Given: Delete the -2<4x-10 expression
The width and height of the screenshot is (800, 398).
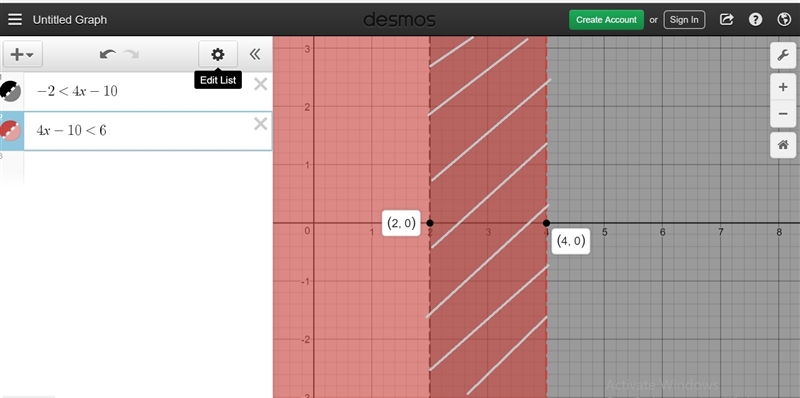Looking at the screenshot, I should coord(261,84).
